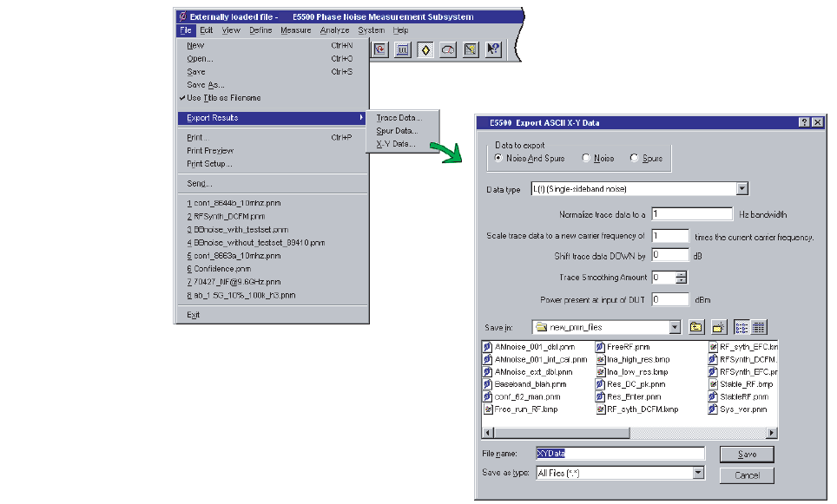
Task: Open the Analyze menu
Action: (334, 30)
